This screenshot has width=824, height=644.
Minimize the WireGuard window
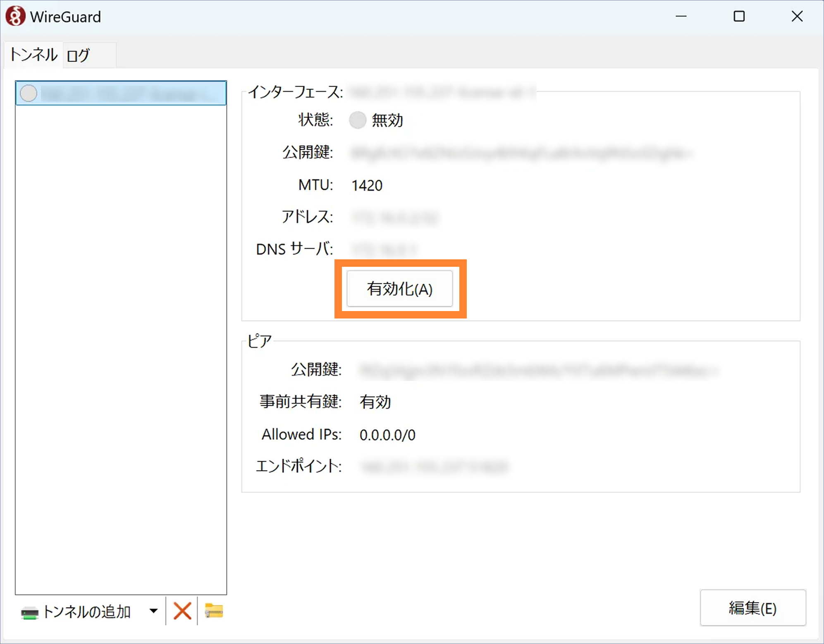pos(681,17)
